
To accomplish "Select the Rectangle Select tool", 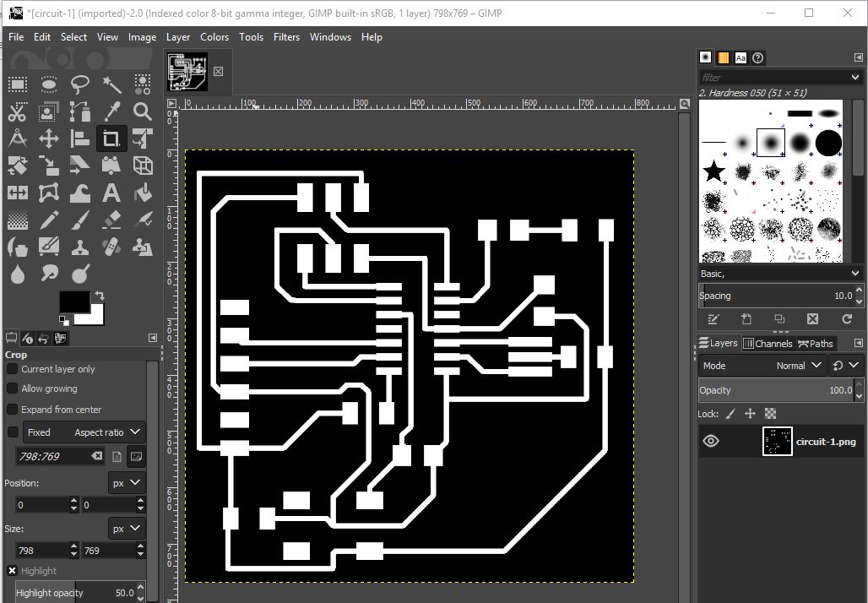I will pos(17,84).
